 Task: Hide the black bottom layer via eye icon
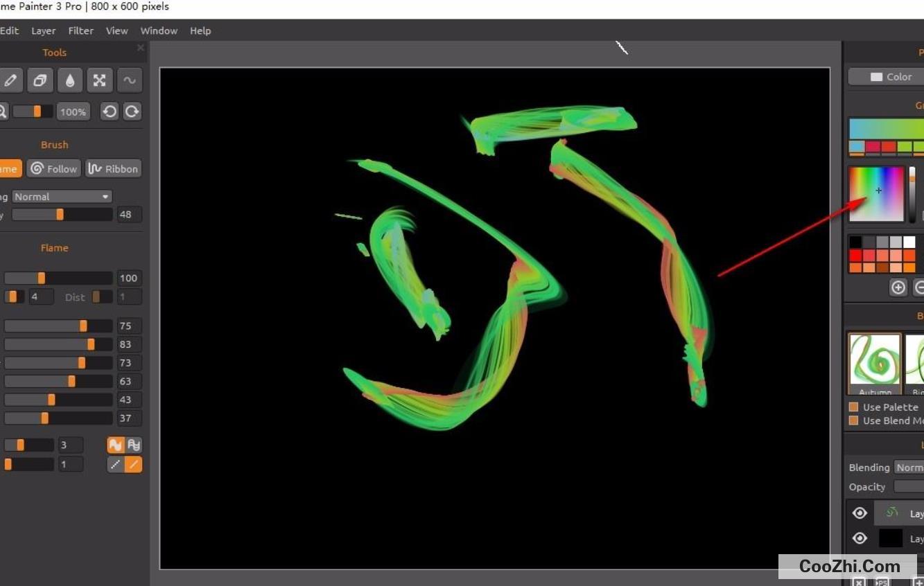click(860, 538)
